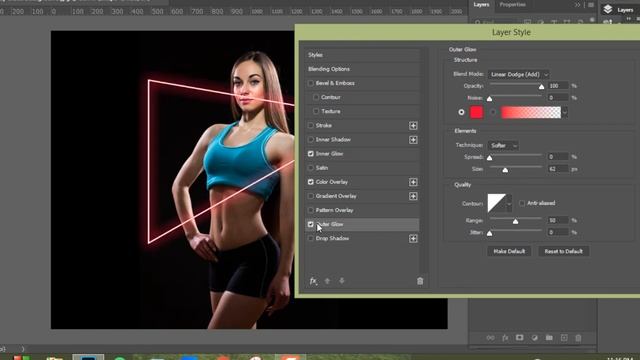Select the solid color radio button for glow

(x=461, y=112)
